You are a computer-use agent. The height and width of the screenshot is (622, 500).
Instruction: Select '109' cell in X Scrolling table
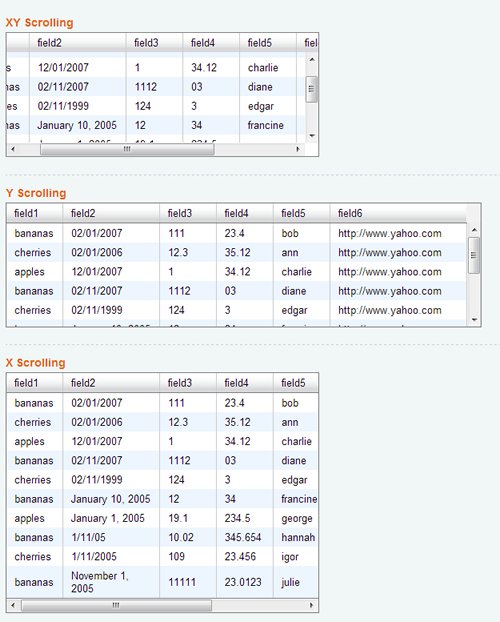(188, 557)
